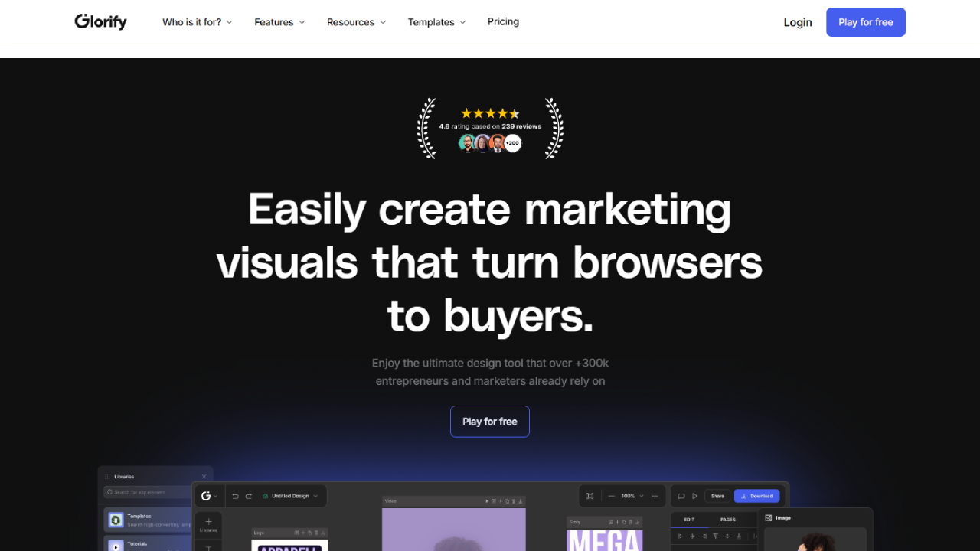This screenshot has width=980, height=551.
Task: Open the 100% zoom level dropdown
Action: [632, 496]
